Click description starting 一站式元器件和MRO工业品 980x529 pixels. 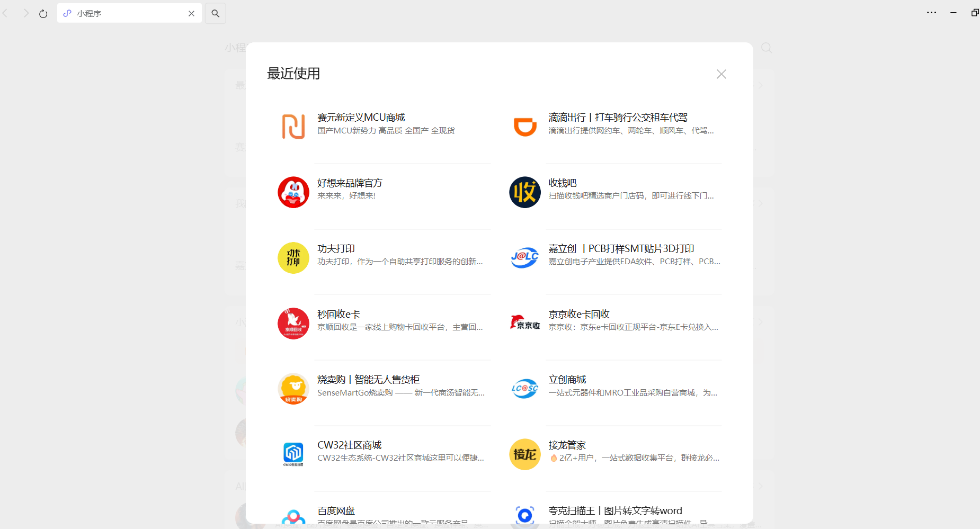pyautogui.click(x=632, y=392)
